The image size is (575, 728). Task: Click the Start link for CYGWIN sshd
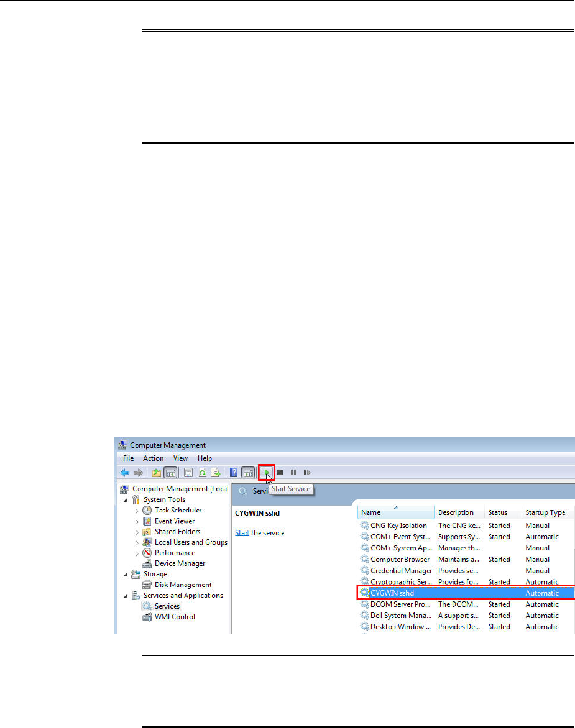click(x=242, y=533)
